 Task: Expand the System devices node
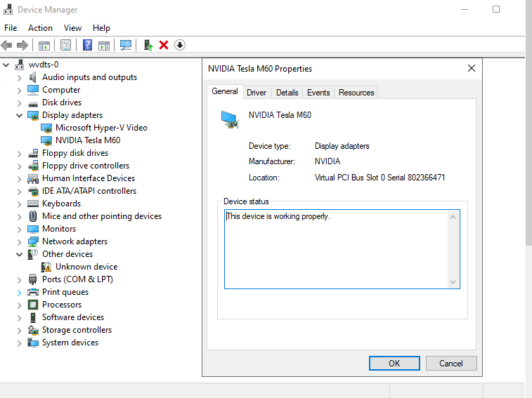[x=20, y=343]
